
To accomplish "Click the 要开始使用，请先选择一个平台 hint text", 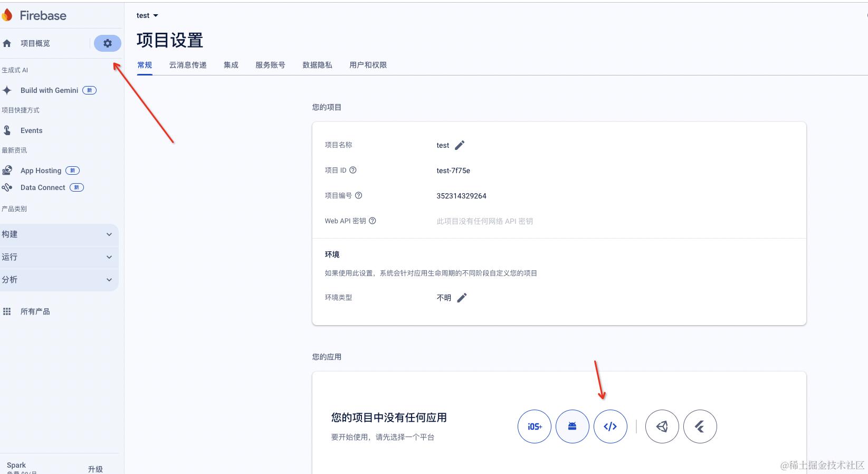I will 383,437.
